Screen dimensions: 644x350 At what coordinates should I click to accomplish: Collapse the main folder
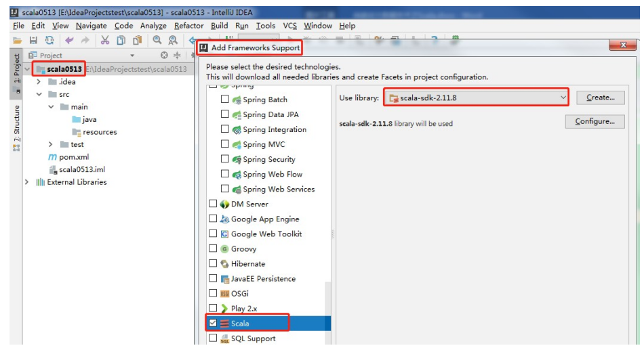[51, 107]
